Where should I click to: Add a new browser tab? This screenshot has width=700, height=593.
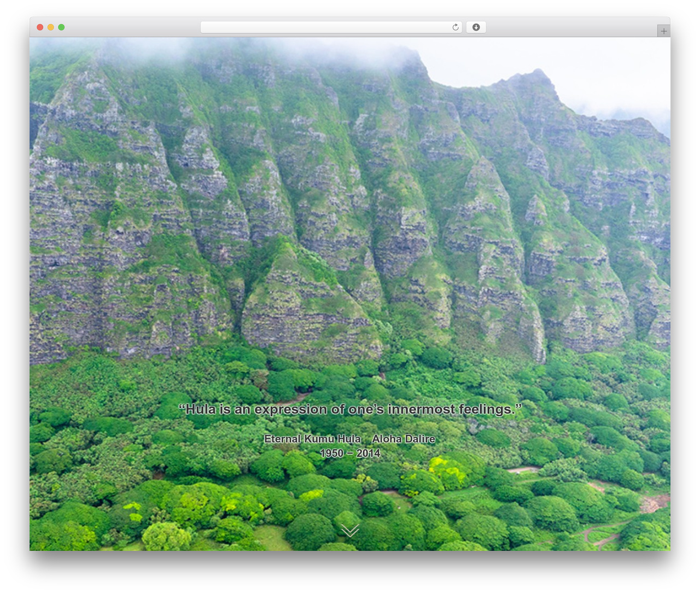pos(663,31)
